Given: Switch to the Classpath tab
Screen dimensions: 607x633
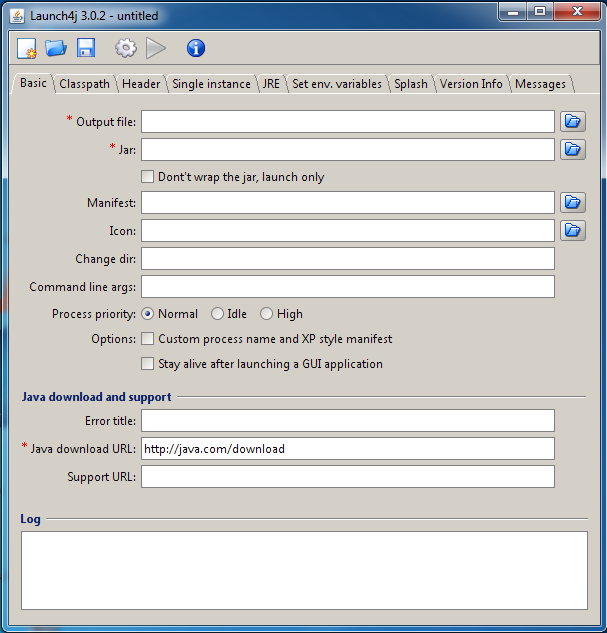Looking at the screenshot, I should coord(84,84).
